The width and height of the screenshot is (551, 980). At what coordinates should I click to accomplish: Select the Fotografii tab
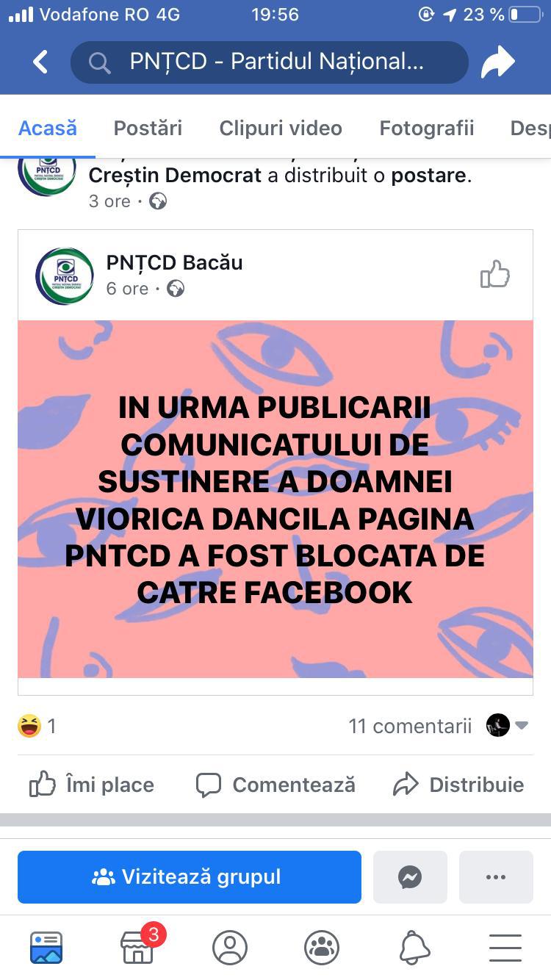coord(427,128)
